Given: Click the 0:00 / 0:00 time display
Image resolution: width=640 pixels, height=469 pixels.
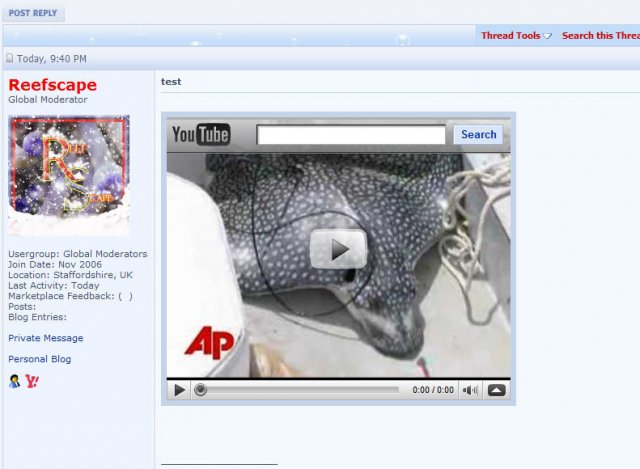Looking at the screenshot, I should point(433,390).
